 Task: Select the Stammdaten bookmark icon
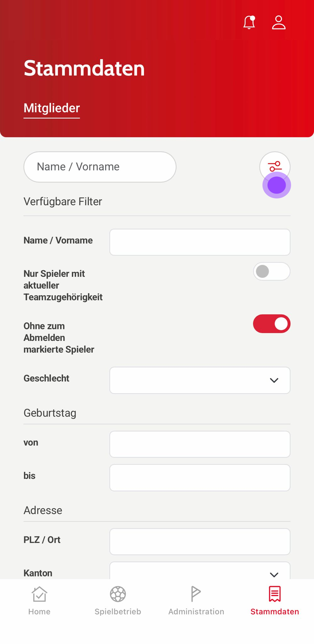coord(275,594)
